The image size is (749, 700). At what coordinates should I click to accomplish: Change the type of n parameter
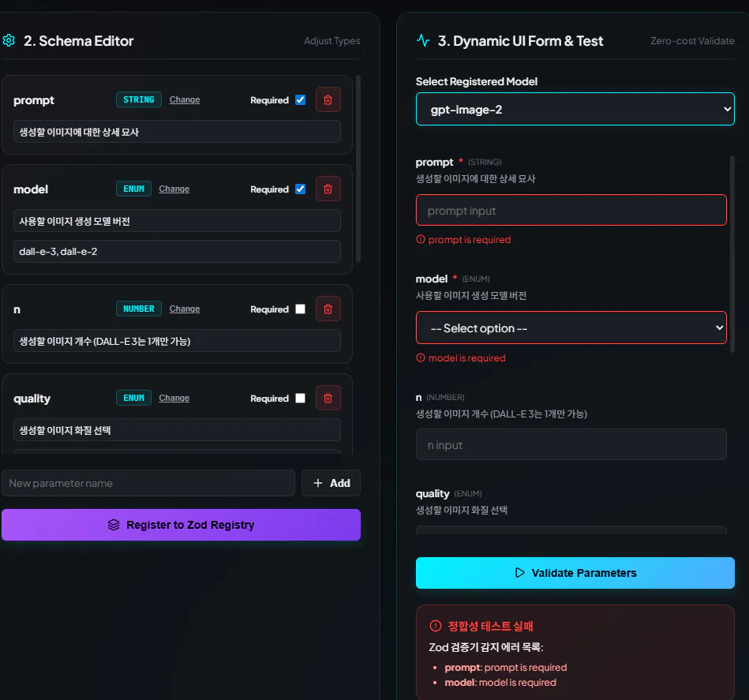pos(185,309)
